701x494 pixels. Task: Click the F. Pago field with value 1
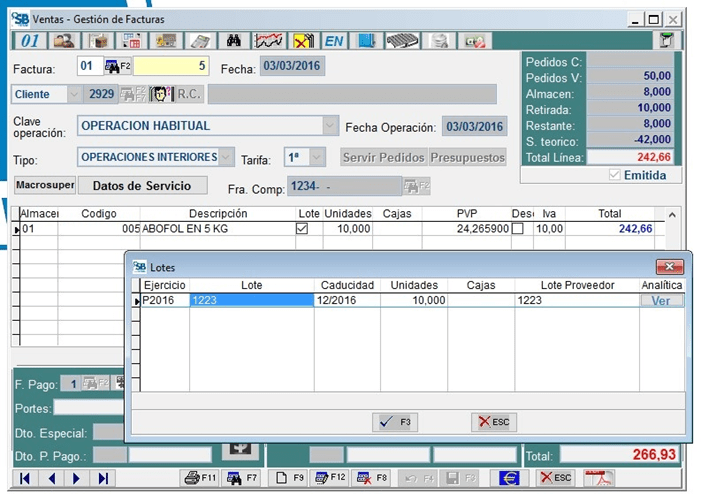(x=70, y=384)
